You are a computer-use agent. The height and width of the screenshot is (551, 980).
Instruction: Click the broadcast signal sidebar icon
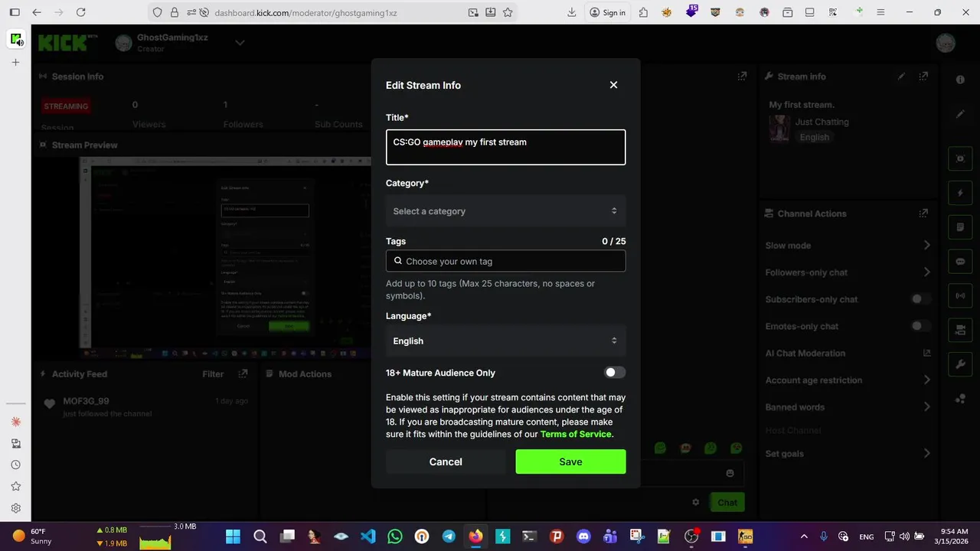tap(960, 295)
